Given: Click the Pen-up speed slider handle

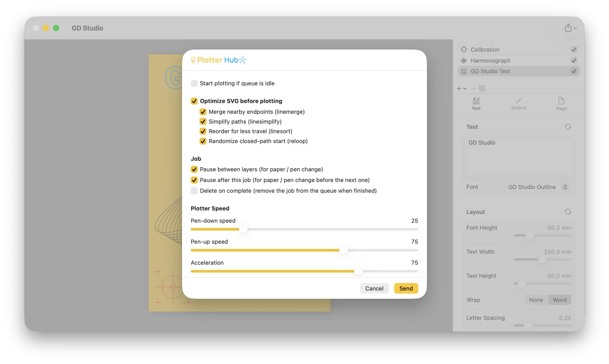Looking at the screenshot, I should pyautogui.click(x=344, y=250).
